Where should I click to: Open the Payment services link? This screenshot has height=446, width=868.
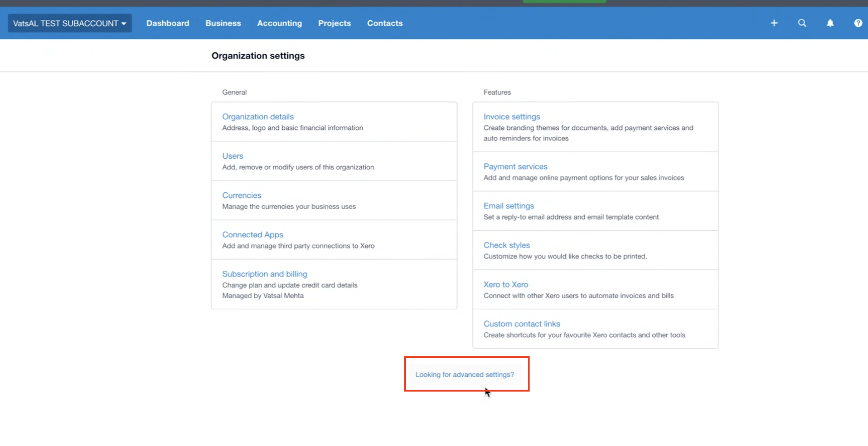pyautogui.click(x=515, y=166)
